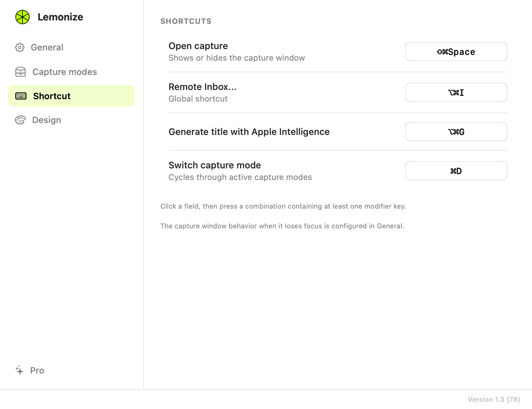Record a new Switch capture mode shortcut
Screen dimensions: 532x409
point(456,171)
